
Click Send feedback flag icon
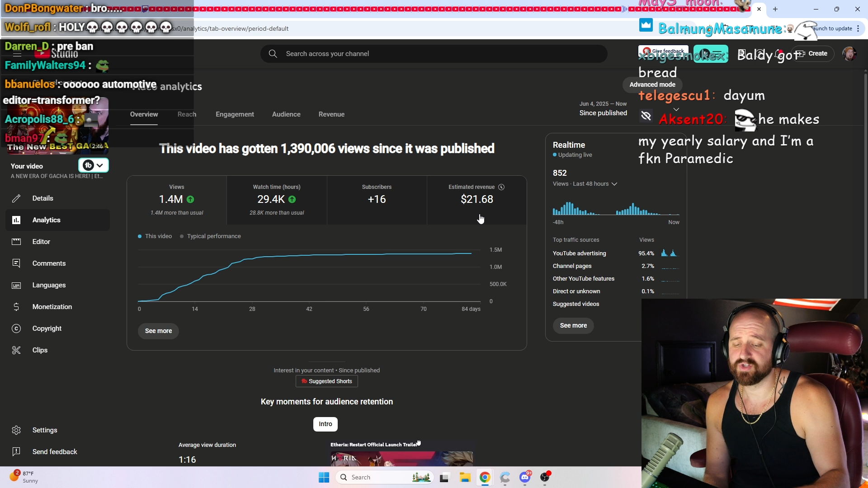coord(16,452)
